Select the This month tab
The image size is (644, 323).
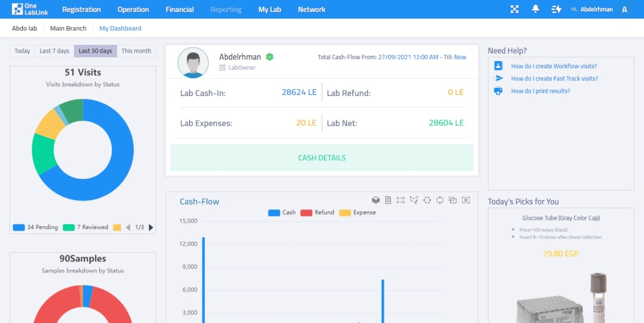point(136,51)
